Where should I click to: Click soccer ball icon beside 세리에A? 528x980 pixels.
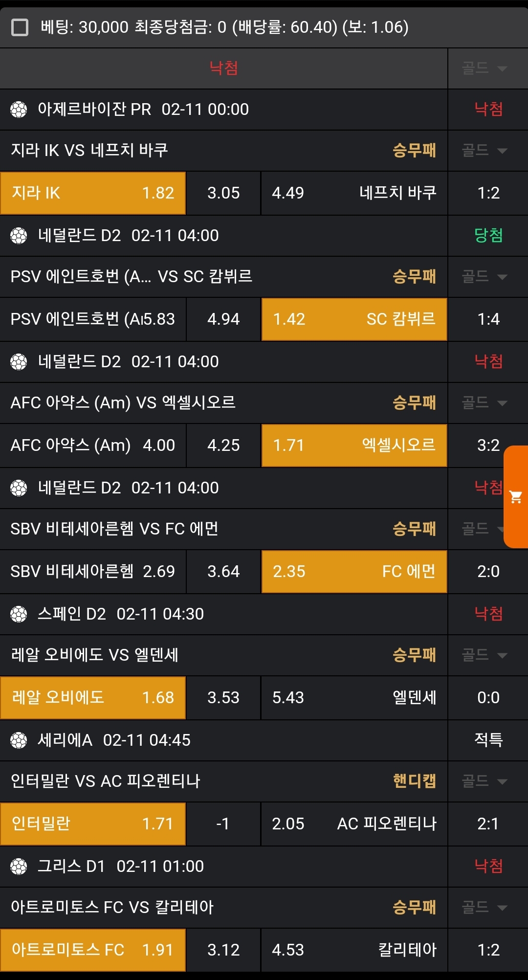[19, 740]
